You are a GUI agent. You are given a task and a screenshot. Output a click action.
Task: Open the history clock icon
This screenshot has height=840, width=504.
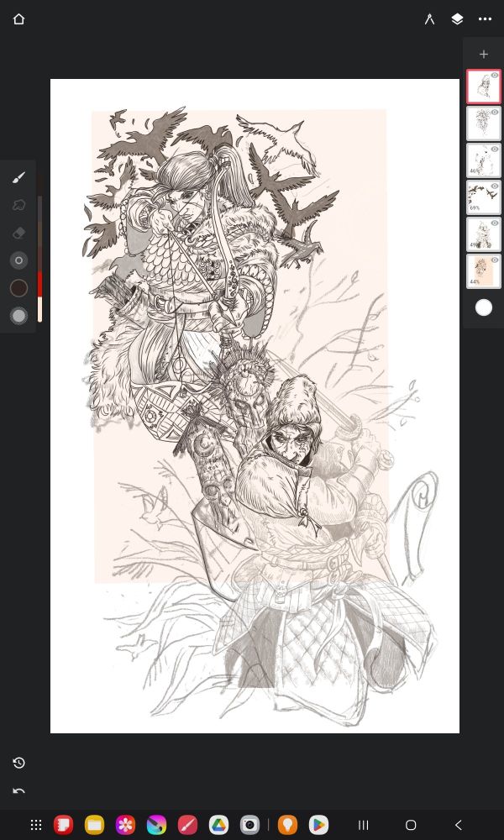click(18, 763)
